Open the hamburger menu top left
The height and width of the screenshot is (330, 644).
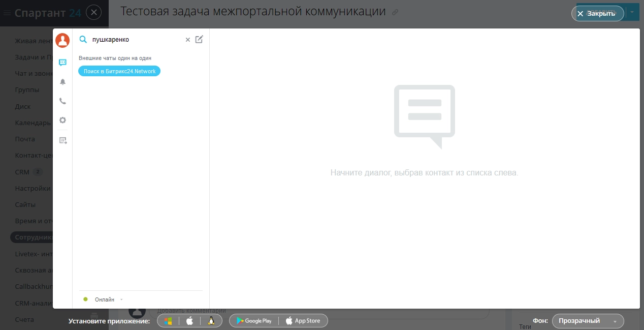click(7, 13)
